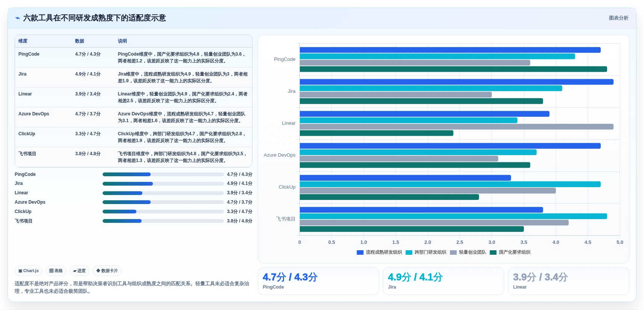
Task: Toggle the 国产化要求组织 legend item
Action: click(510, 253)
